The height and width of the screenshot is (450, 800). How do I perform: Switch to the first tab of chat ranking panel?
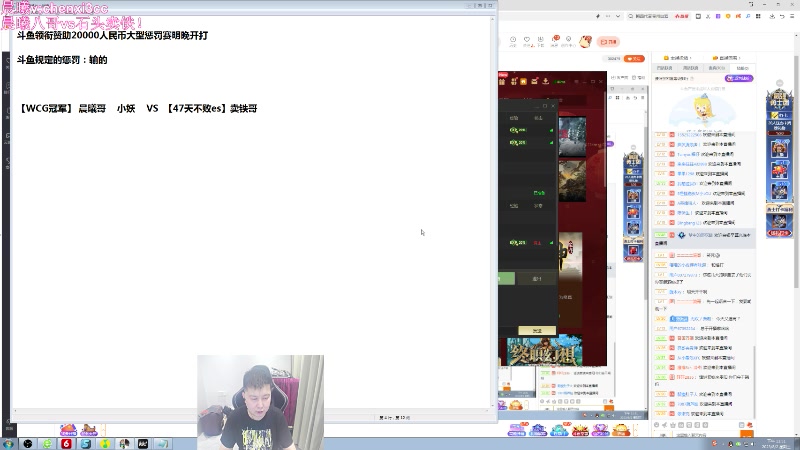click(664, 68)
